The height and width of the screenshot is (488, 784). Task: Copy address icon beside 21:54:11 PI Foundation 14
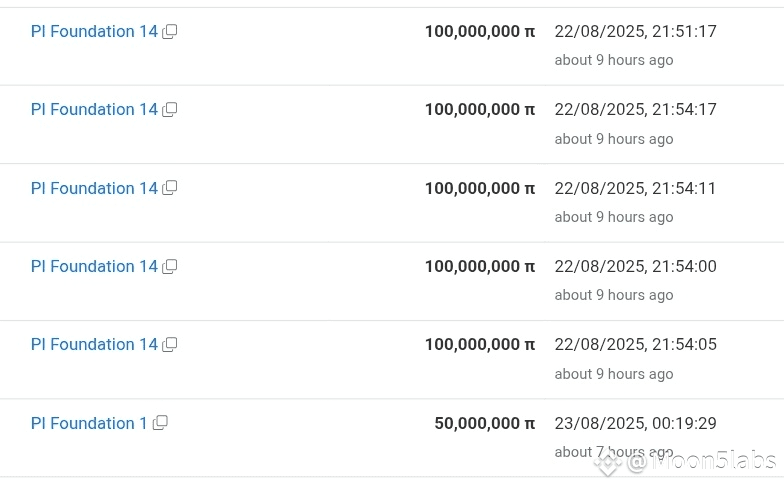[170, 188]
